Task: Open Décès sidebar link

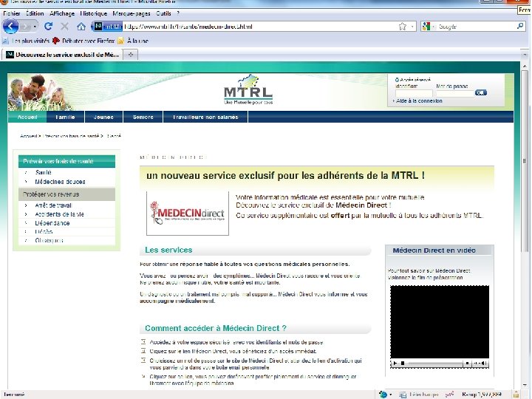Action: [x=44, y=232]
